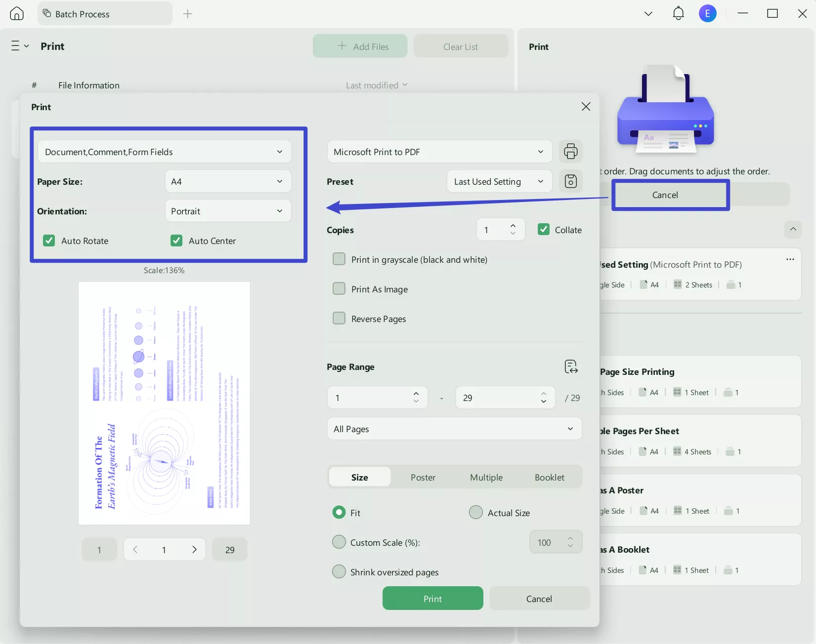Click the document preview thumbnail
The image size is (816, 644).
[164, 403]
